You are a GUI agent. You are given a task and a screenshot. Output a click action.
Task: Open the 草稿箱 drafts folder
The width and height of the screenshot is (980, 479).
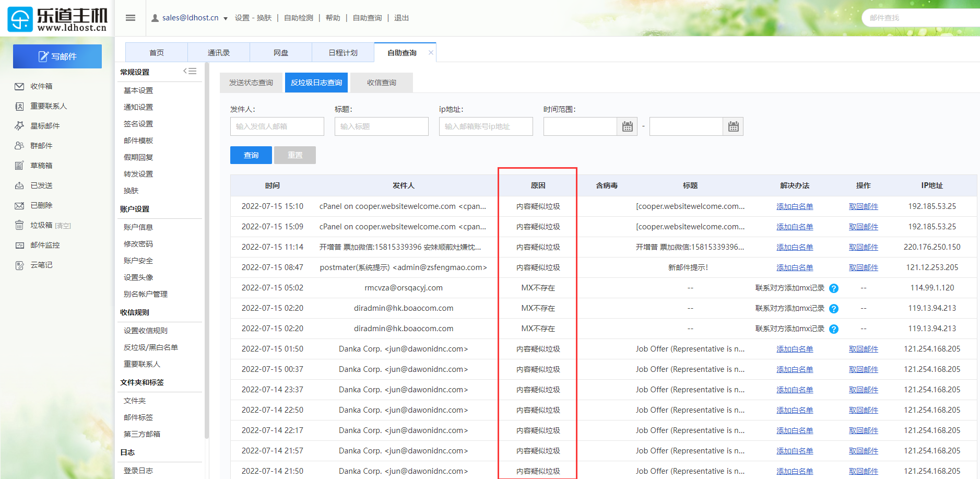(41, 166)
